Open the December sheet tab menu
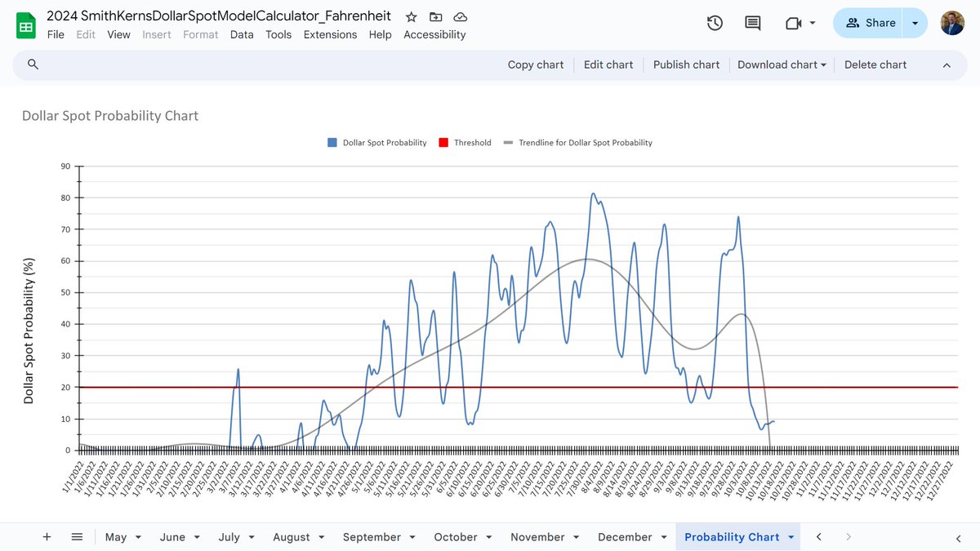Image resolution: width=980 pixels, height=551 pixels. tap(663, 537)
